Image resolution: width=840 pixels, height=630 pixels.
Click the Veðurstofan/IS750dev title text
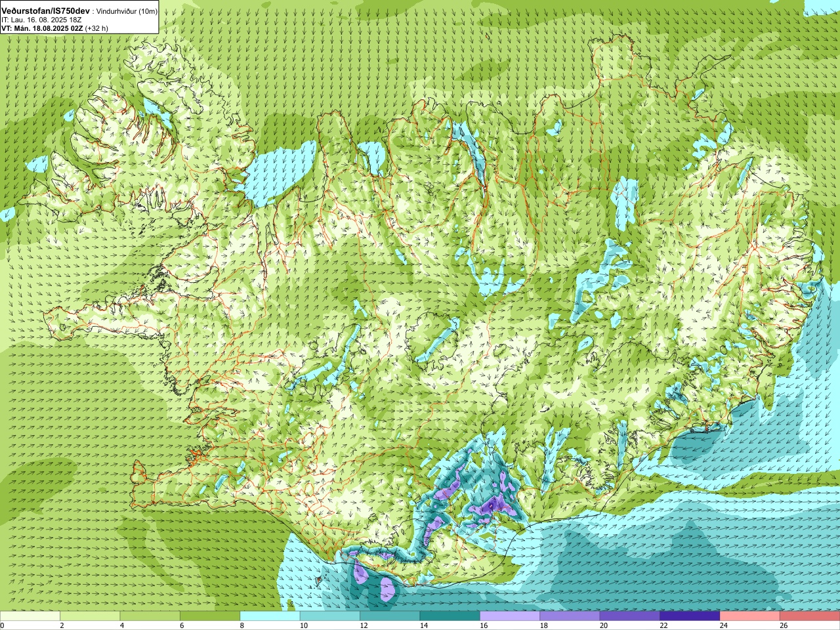46,11
